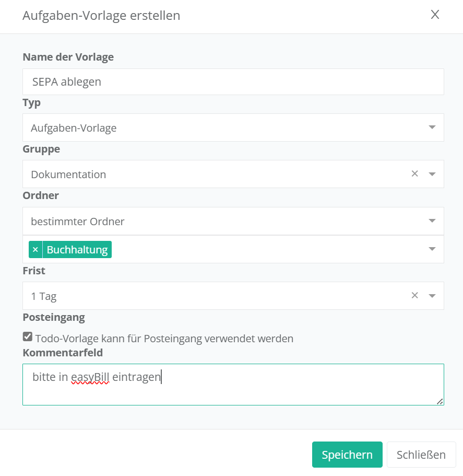Uncheck Todo-Vorlage für Posteingang checkbox
The width and height of the screenshot is (463, 476).
[28, 338]
